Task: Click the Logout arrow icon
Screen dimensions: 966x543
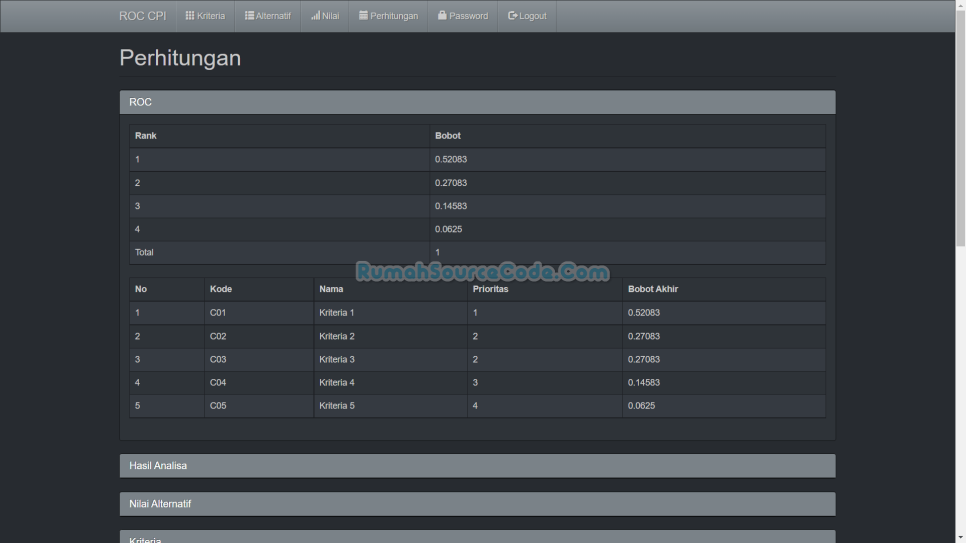Action: coord(513,16)
